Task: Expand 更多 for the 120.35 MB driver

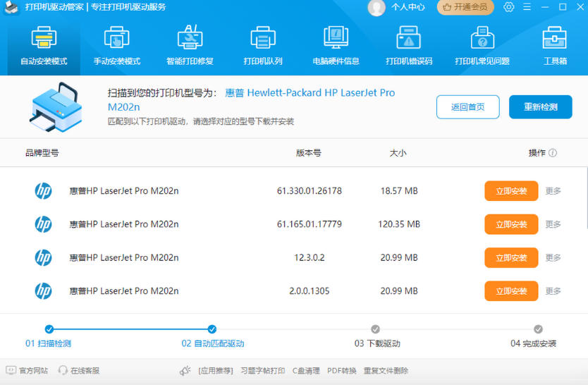Action: click(x=553, y=224)
